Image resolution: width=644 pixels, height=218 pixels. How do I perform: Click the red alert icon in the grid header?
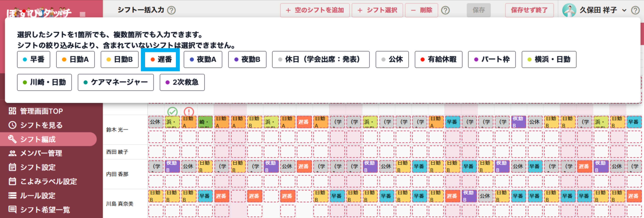(189, 111)
